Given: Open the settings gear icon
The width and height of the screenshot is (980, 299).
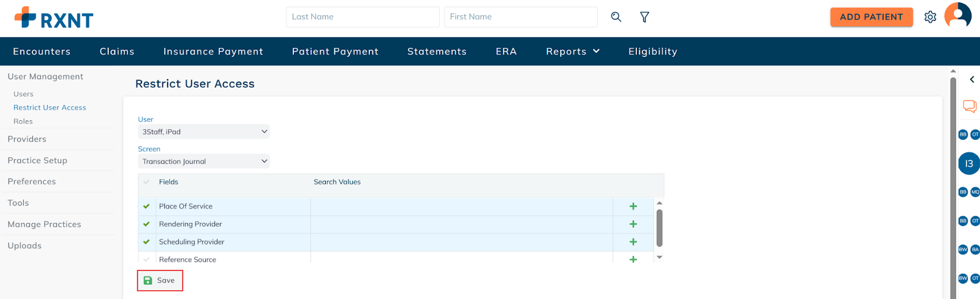Looking at the screenshot, I should 930,17.
